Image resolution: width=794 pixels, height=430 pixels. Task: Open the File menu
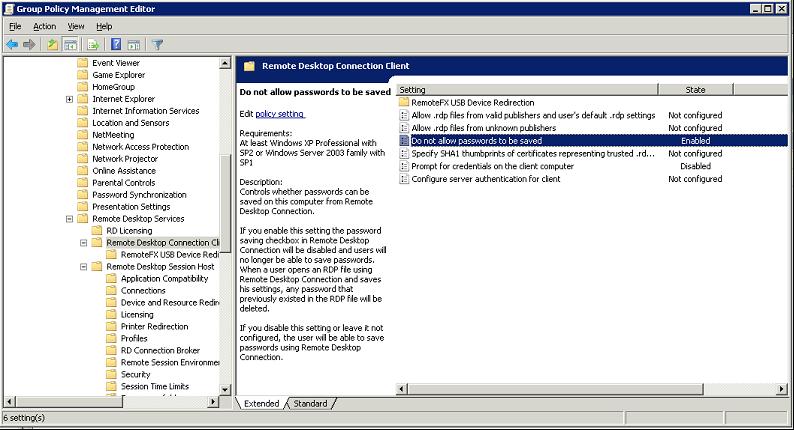[x=15, y=26]
